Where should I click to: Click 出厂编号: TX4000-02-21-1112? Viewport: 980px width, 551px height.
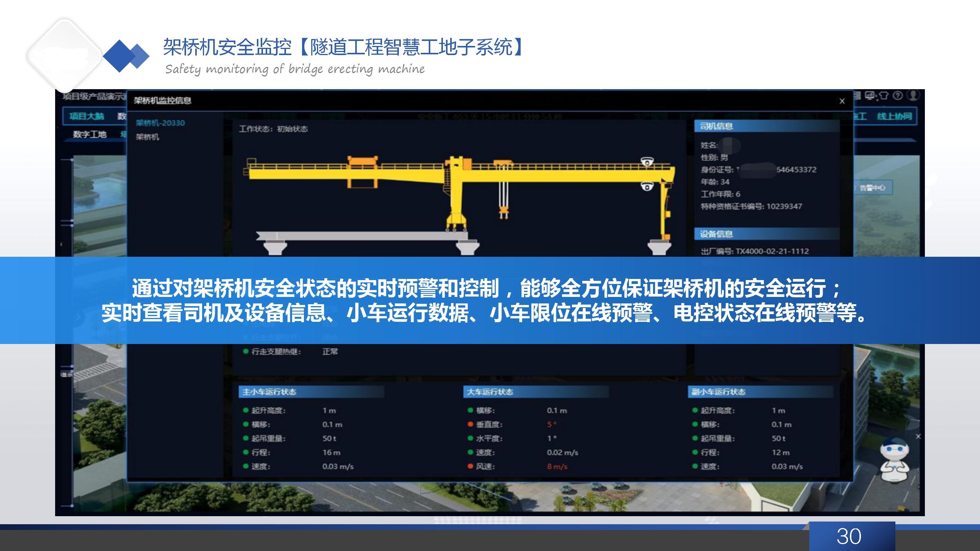(755, 251)
